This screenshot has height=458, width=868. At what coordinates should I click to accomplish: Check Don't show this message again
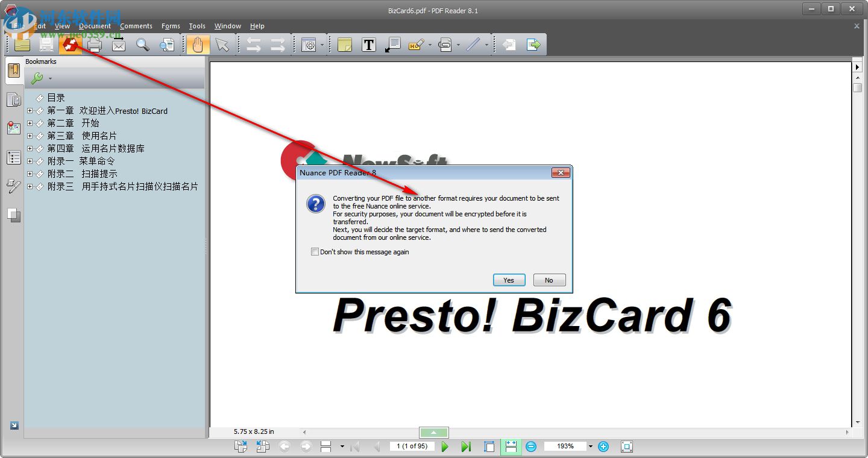(315, 252)
